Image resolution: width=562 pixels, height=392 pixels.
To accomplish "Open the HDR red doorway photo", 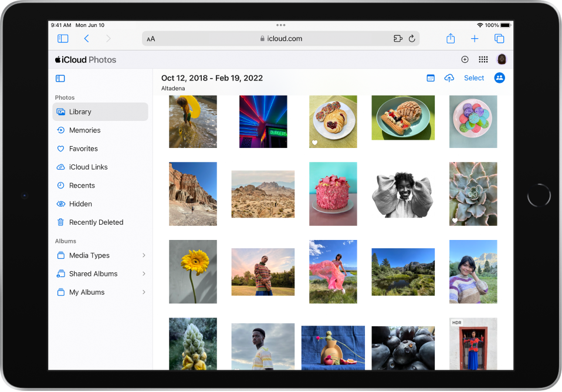I will tap(473, 344).
